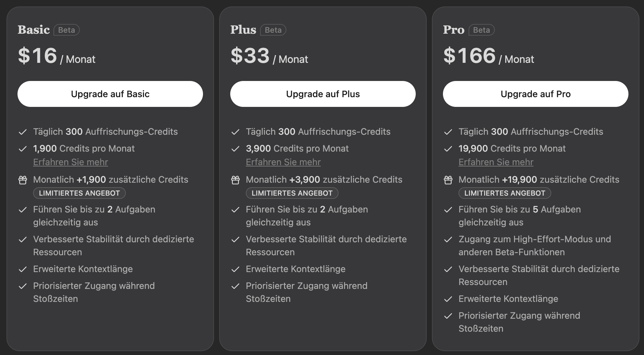Click 'Upgrade auf Plus'
644x355 pixels.
pyautogui.click(x=322, y=94)
